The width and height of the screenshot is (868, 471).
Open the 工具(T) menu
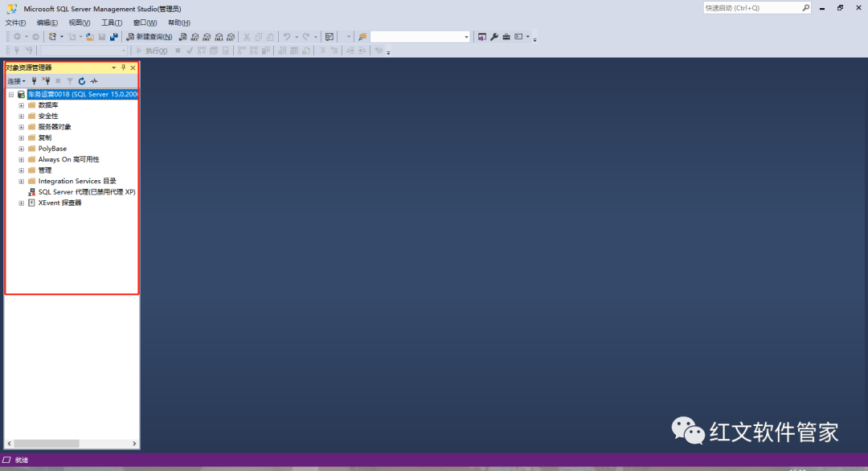111,23
